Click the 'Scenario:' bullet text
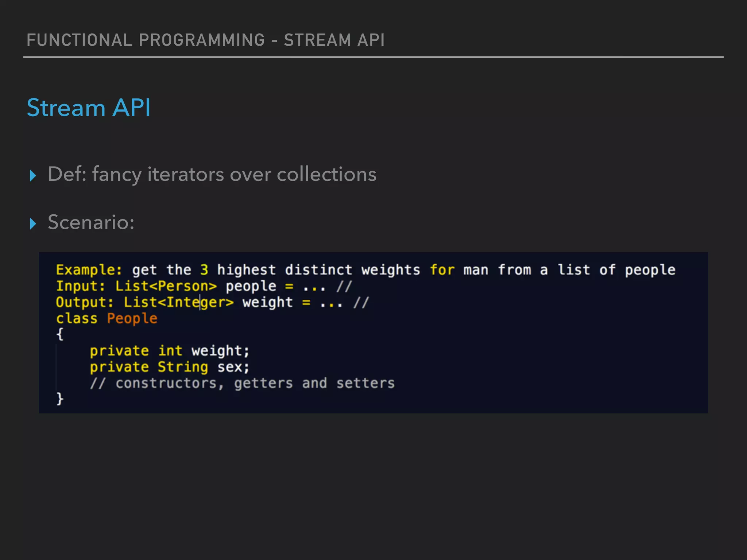747x560 pixels. [x=91, y=222]
